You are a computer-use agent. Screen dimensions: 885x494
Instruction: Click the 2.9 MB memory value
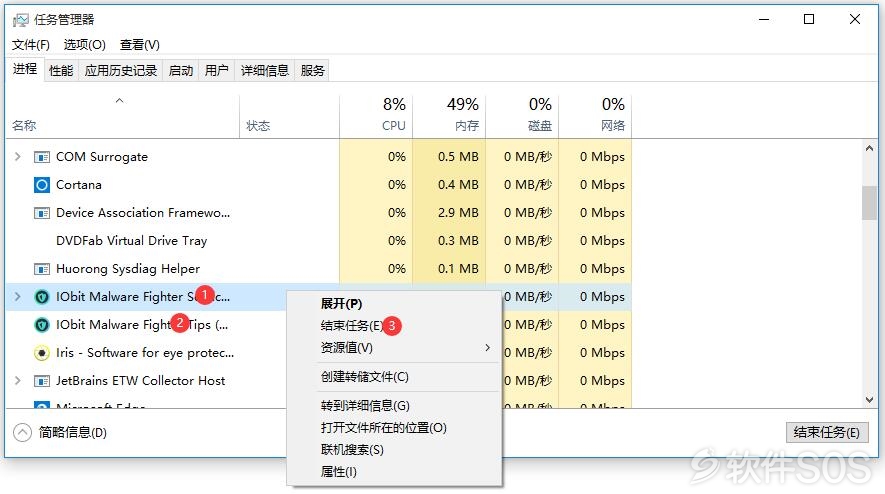click(x=458, y=213)
